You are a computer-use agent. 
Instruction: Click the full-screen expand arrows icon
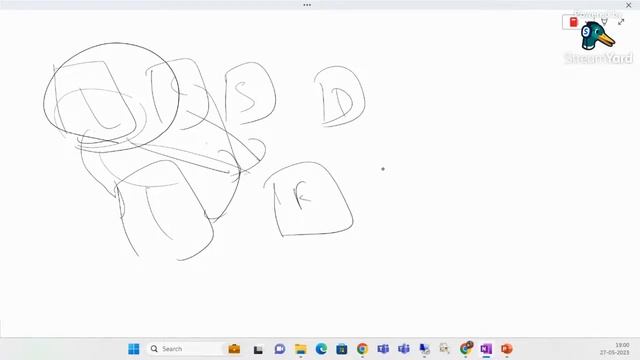(x=621, y=22)
